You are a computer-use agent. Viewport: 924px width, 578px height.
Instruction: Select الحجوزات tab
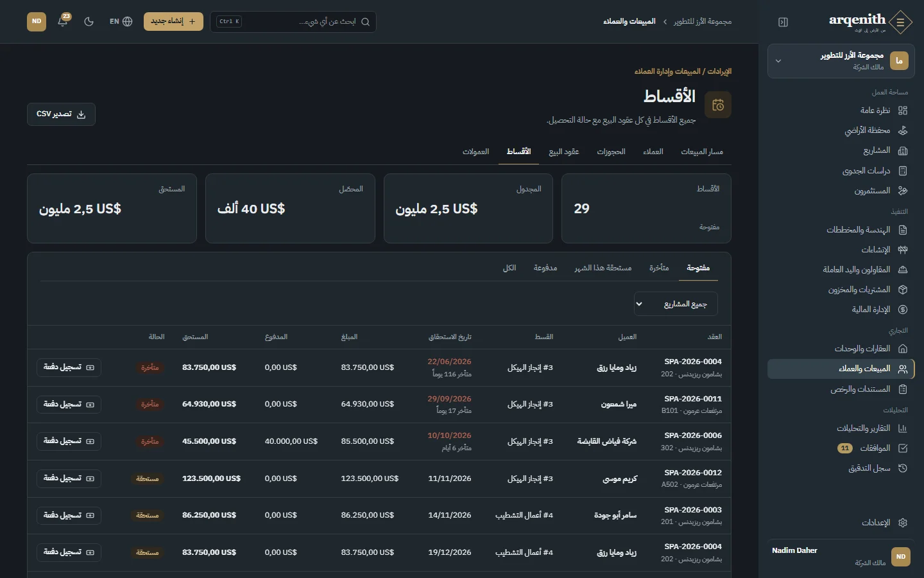611,152
